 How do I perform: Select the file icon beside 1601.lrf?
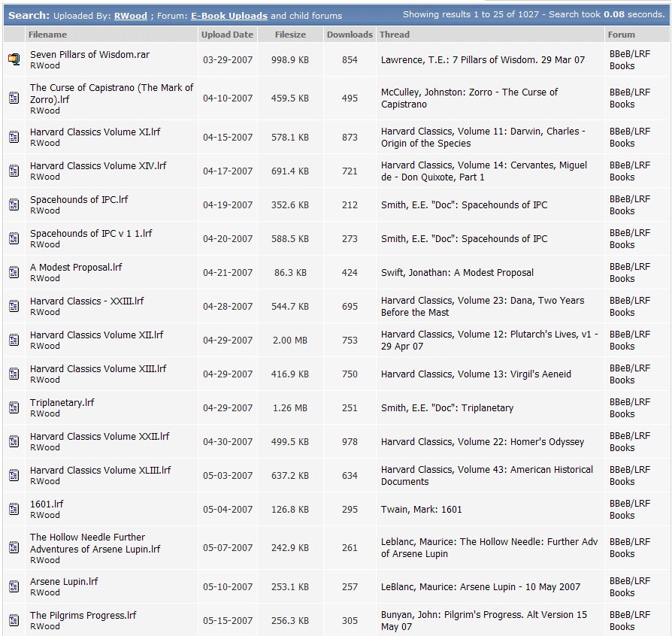tap(14, 510)
